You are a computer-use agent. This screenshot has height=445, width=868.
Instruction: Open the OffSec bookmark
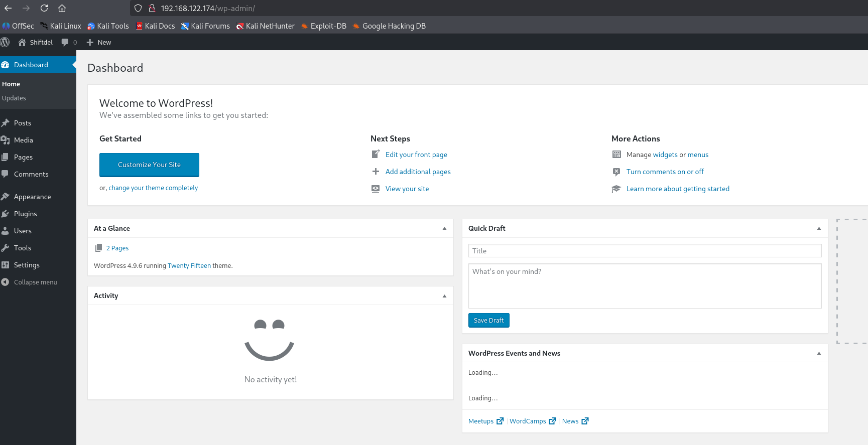click(x=18, y=26)
